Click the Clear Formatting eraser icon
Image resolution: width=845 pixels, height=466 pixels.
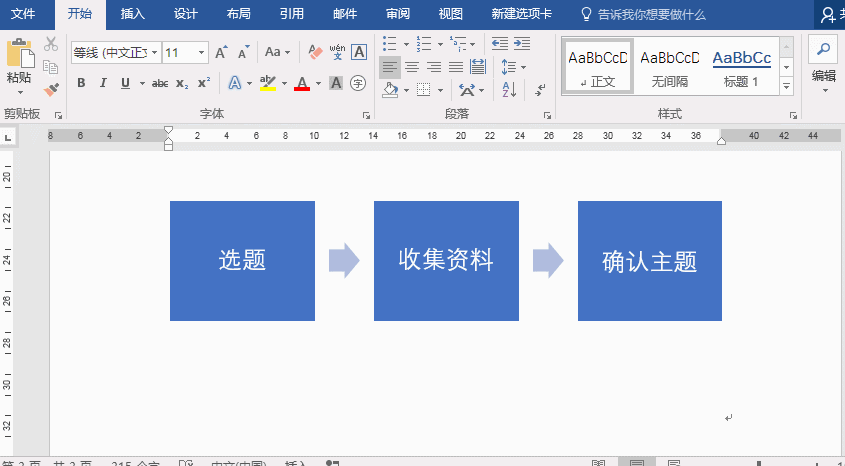[x=315, y=52]
